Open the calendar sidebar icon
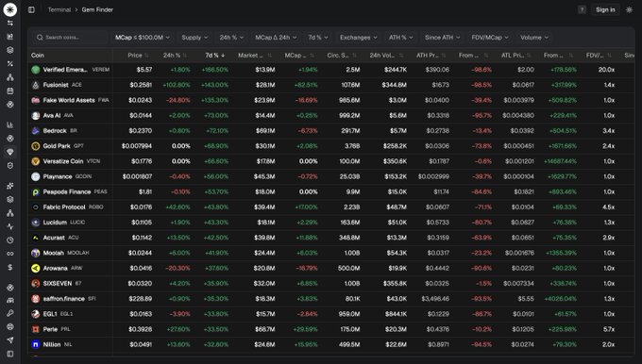Screen dimensions: 642x364 click(9, 91)
